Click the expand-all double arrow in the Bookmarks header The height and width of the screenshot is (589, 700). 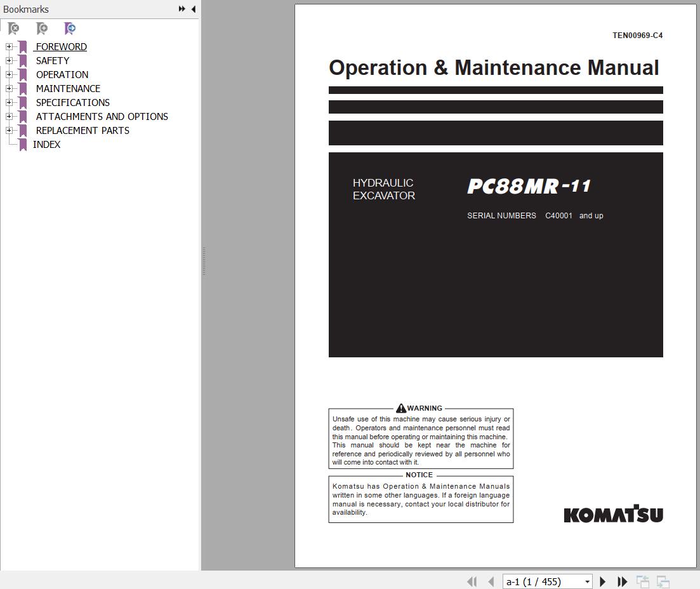pyautogui.click(x=182, y=9)
